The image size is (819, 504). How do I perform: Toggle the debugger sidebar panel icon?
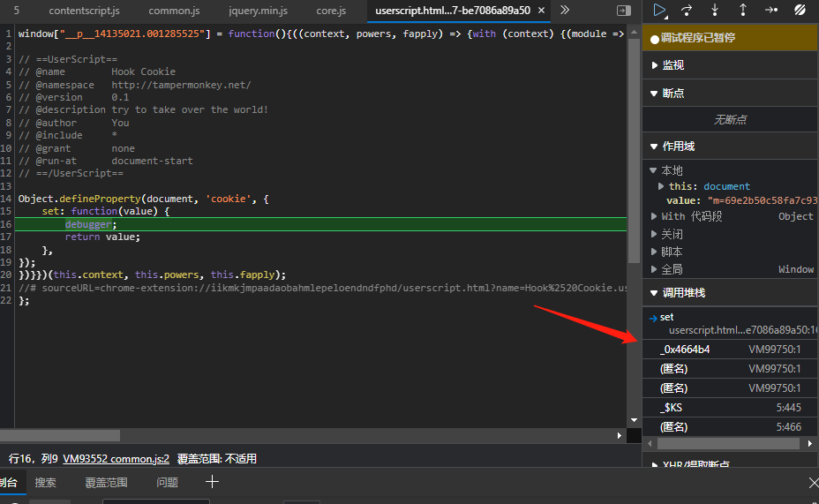[x=624, y=11]
